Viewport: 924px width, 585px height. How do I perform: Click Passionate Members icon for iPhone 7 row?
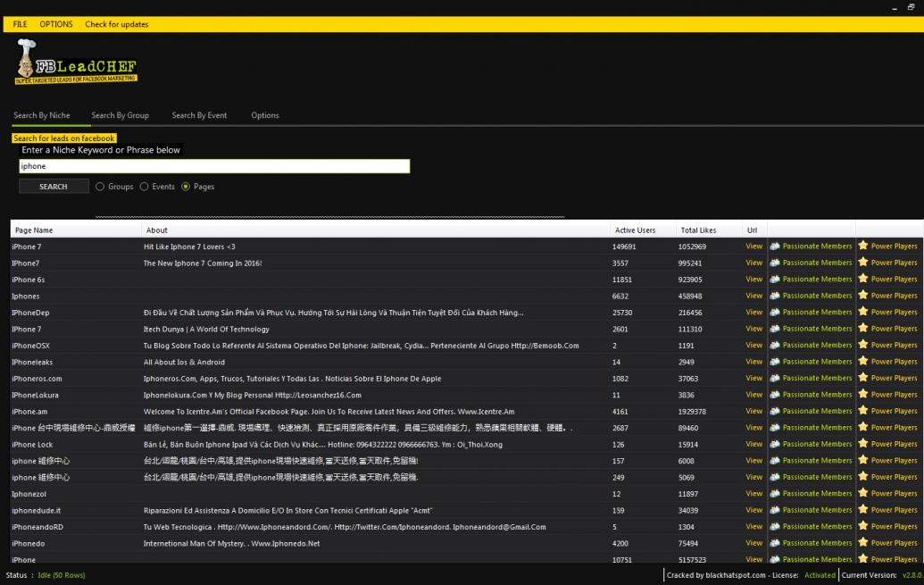775,247
